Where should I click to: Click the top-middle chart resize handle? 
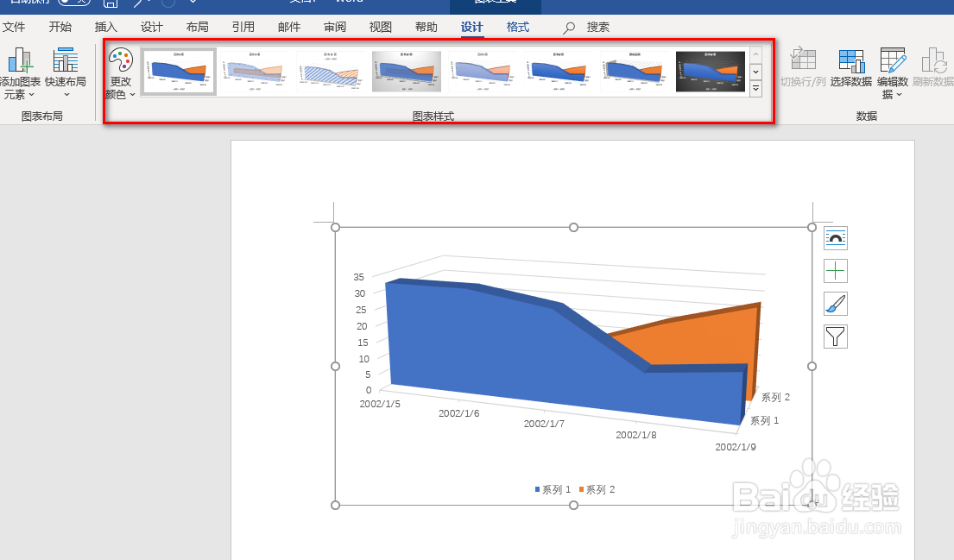pos(573,228)
